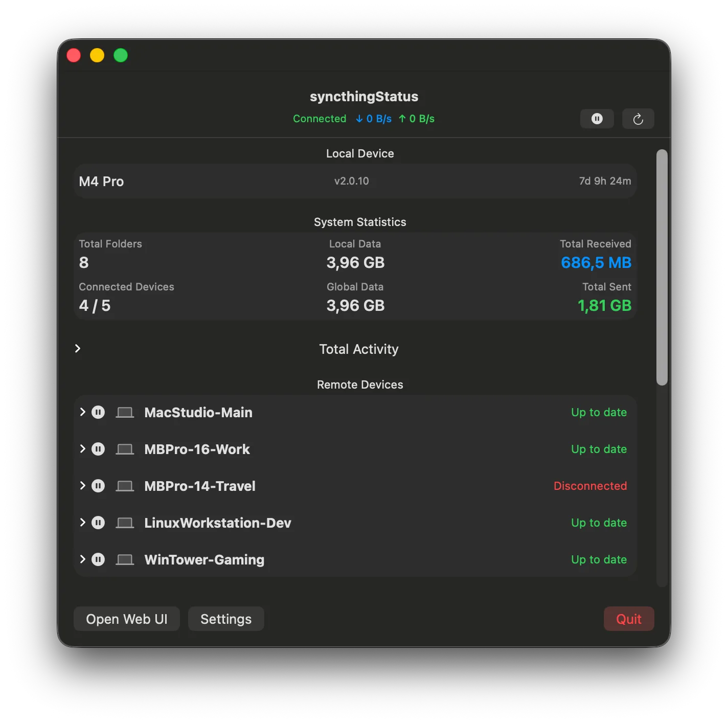Expand LinuxWorkstation-Dev device details

82,522
